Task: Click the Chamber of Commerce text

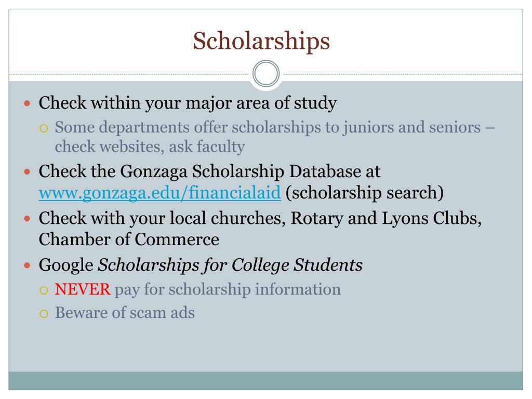Action: [x=129, y=240]
